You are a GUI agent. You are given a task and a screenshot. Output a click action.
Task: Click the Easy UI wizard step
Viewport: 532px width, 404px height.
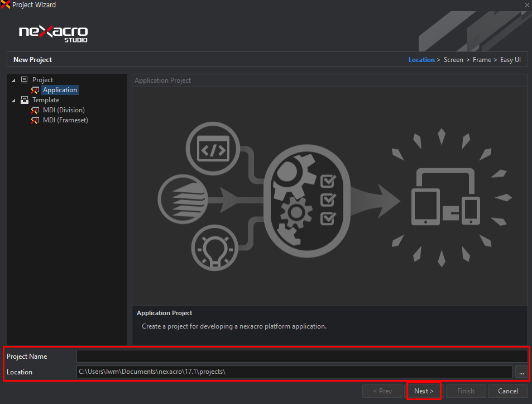(x=510, y=60)
